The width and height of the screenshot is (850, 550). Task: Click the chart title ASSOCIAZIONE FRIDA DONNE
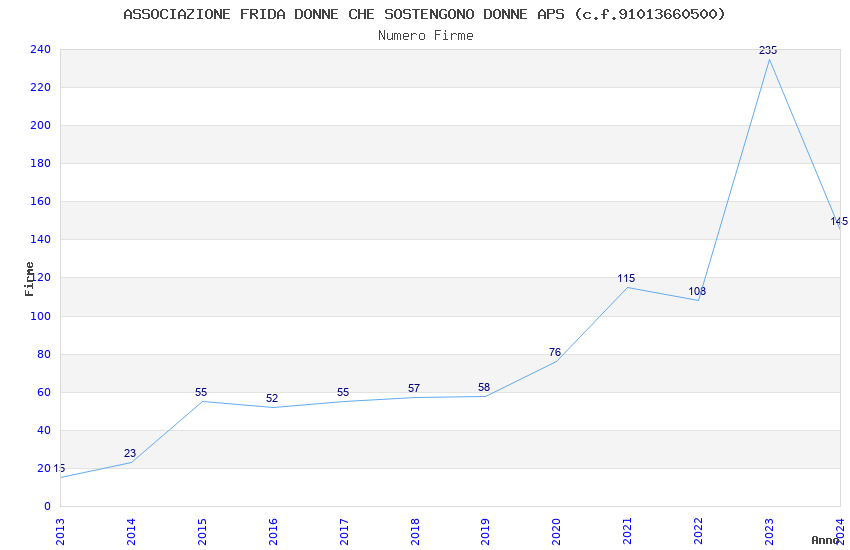[424, 14]
